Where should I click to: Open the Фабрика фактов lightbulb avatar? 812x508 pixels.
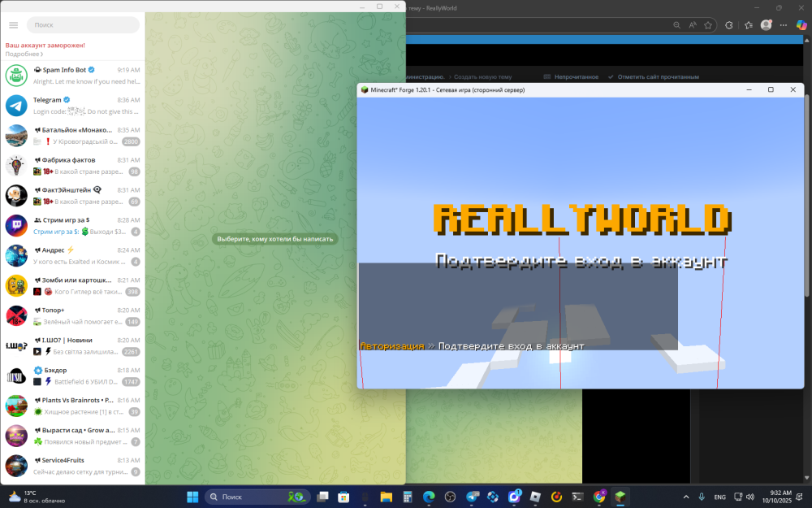[16, 166]
